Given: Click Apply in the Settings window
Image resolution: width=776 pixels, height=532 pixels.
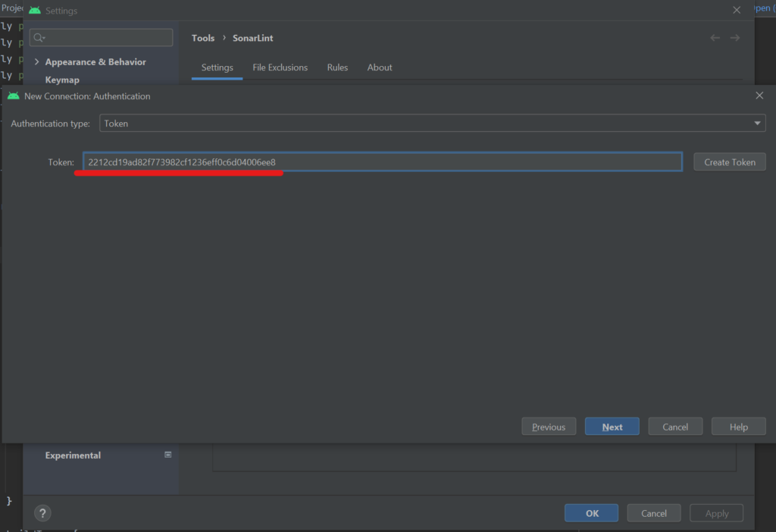Looking at the screenshot, I should pyautogui.click(x=716, y=513).
